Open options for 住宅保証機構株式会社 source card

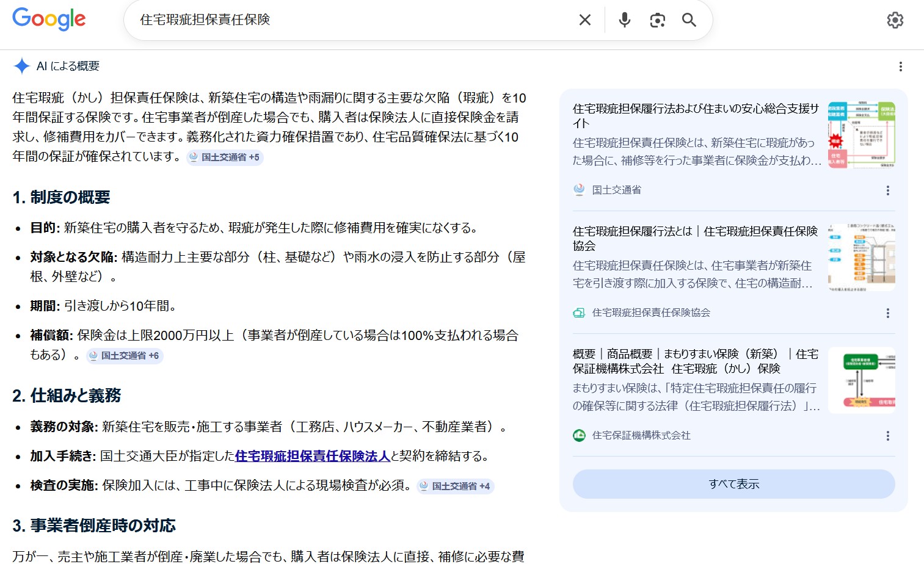(x=887, y=436)
